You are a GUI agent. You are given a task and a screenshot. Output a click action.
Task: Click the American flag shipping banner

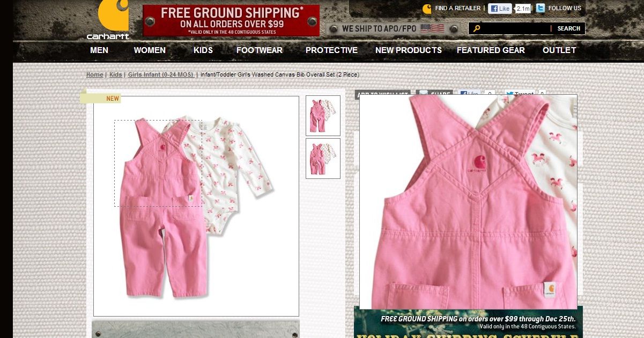click(x=432, y=28)
